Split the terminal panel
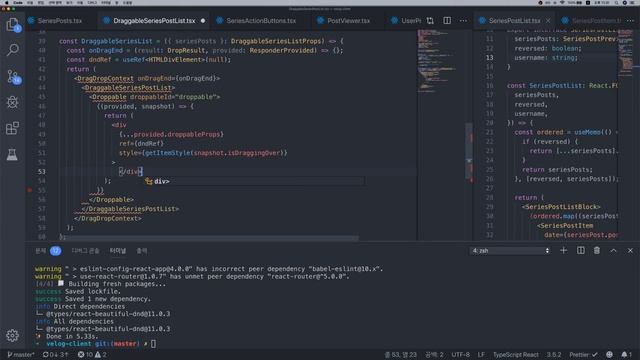 point(580,251)
